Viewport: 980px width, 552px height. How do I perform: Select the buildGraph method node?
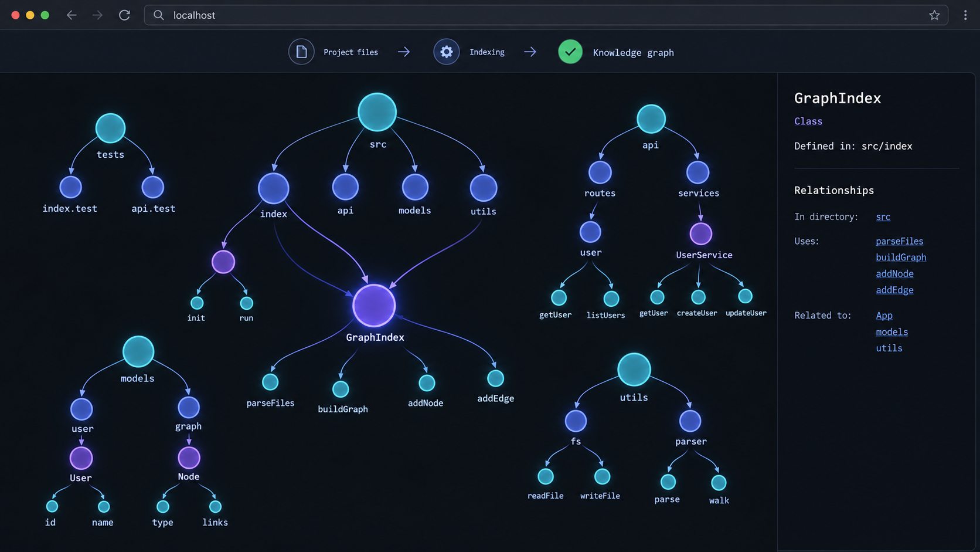point(341,389)
